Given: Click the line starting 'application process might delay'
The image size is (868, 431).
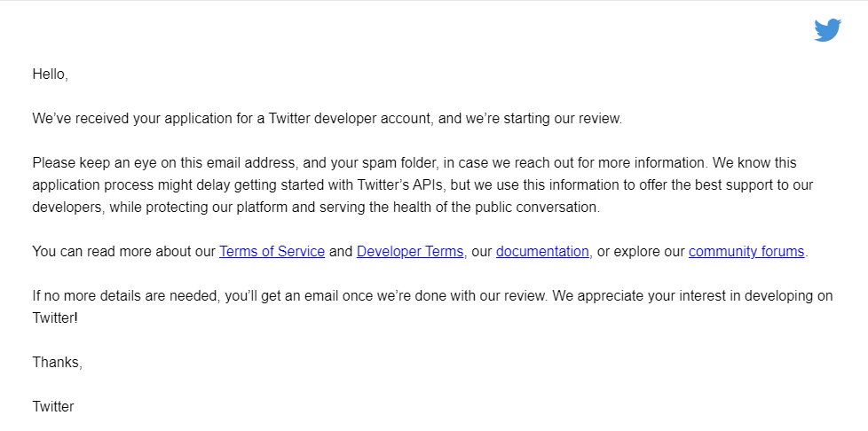Looking at the screenshot, I should pyautogui.click(x=422, y=184).
